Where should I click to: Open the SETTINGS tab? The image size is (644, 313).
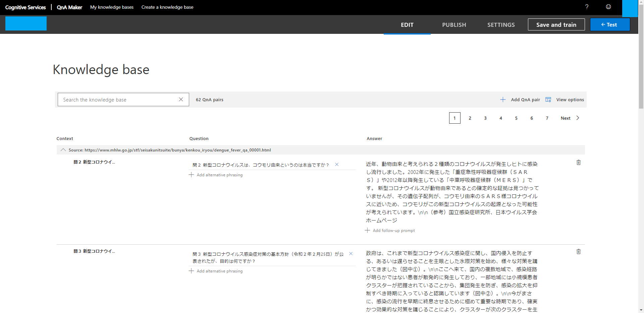501,25
